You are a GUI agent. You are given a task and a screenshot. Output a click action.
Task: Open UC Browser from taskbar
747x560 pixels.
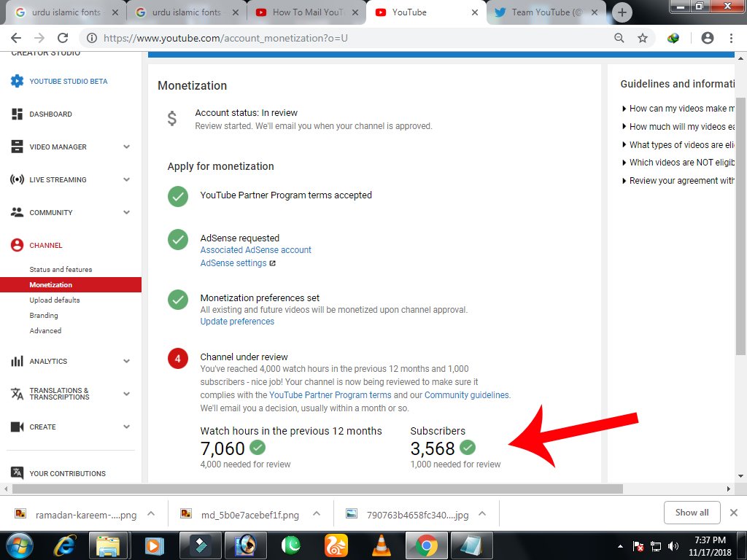[x=336, y=545]
